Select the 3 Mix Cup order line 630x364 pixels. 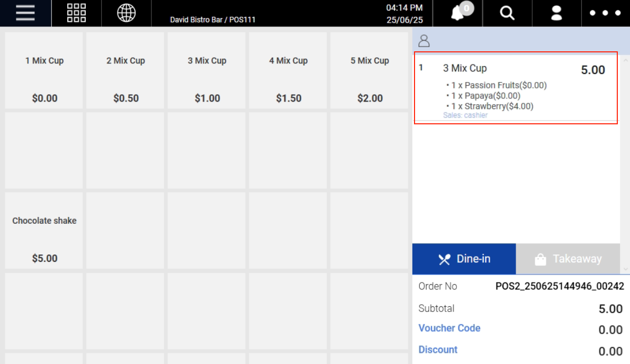coord(516,88)
